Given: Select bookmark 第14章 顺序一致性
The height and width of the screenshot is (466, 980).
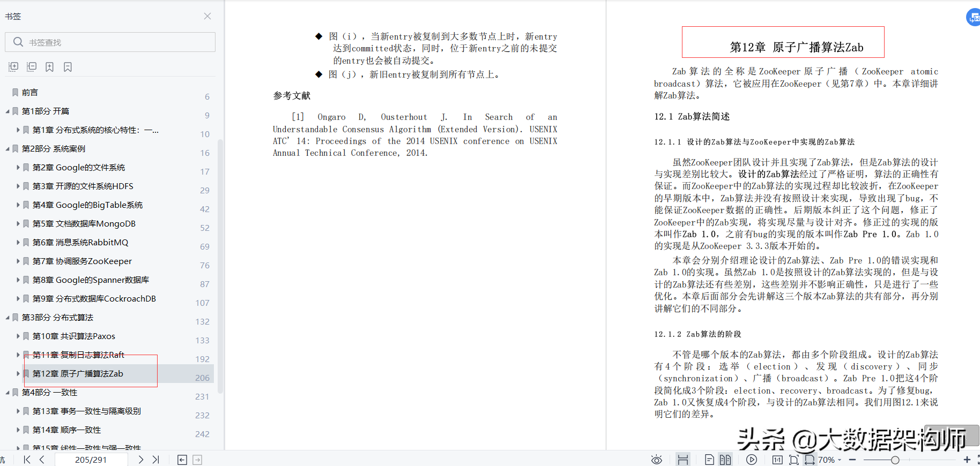Looking at the screenshot, I should coord(67,430).
